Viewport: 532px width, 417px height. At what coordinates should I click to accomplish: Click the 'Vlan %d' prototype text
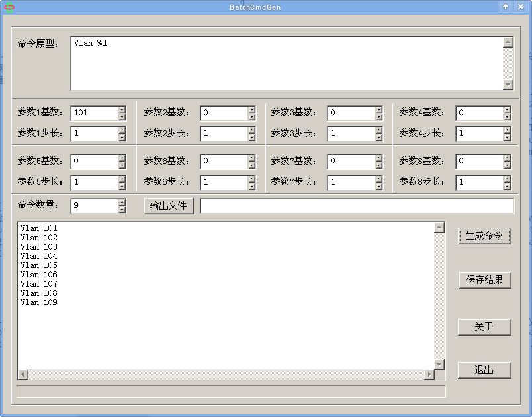click(x=90, y=43)
